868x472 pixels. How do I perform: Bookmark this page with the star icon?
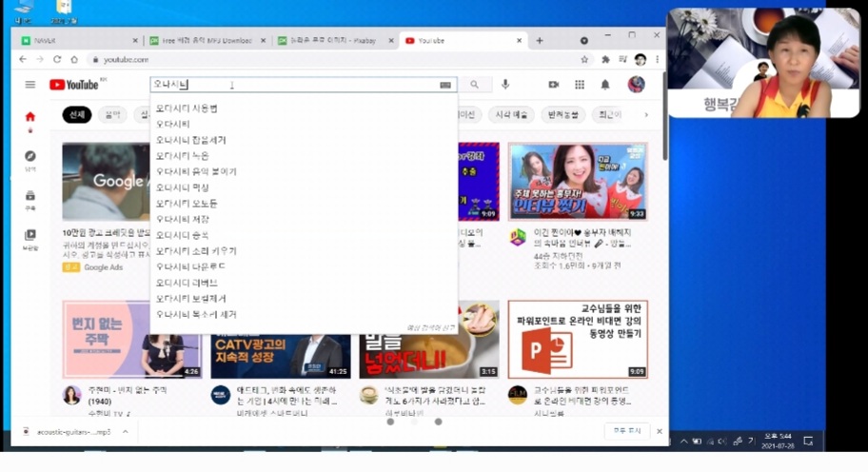coord(584,59)
